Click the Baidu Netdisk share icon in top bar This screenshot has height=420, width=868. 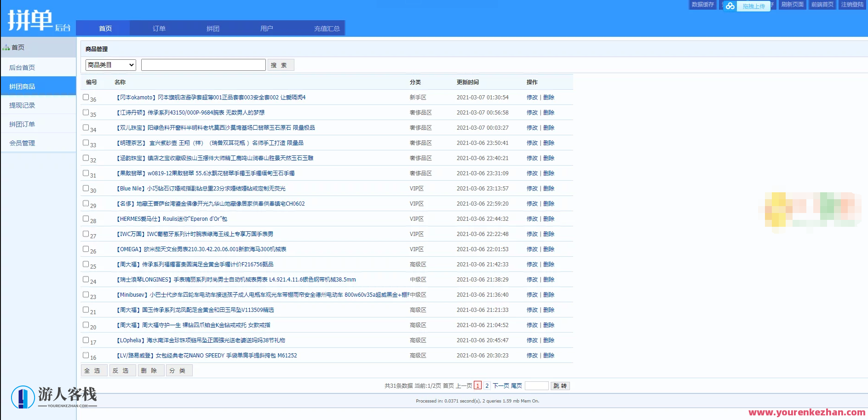point(730,6)
